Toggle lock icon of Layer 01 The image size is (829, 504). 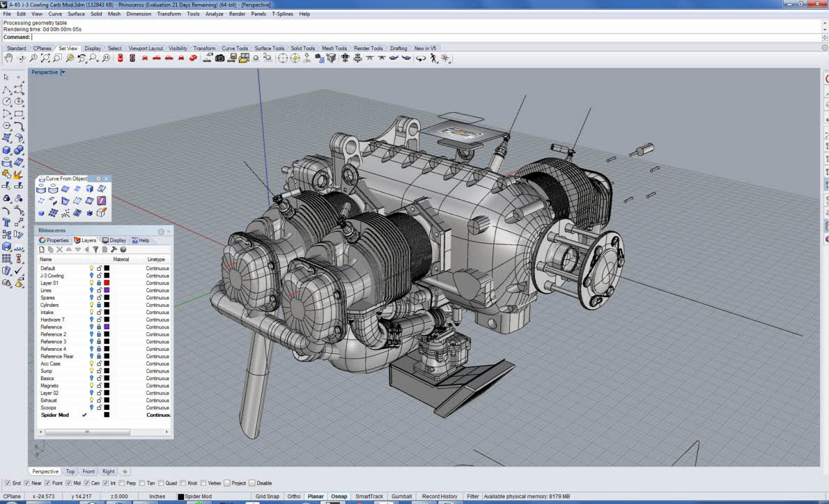coord(99,283)
